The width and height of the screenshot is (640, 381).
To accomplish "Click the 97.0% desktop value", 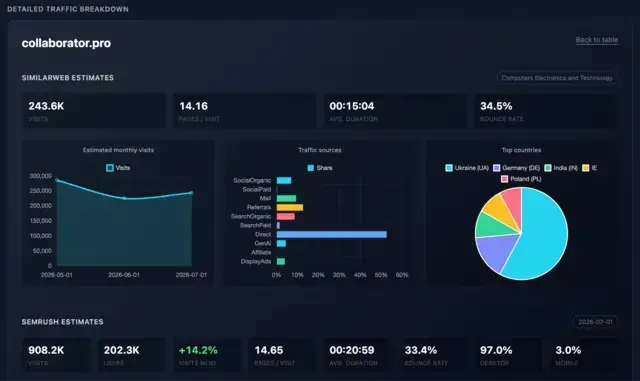I will pyautogui.click(x=496, y=350).
